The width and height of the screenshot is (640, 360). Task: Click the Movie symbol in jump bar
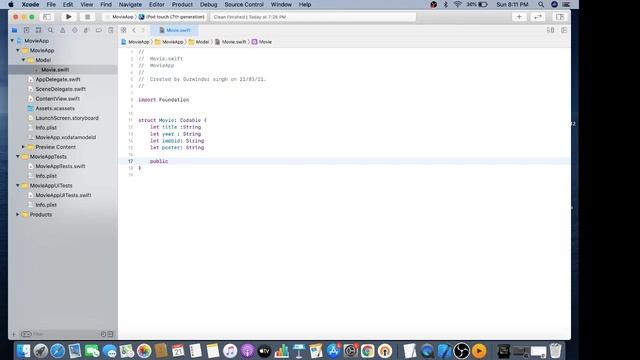(x=262, y=42)
